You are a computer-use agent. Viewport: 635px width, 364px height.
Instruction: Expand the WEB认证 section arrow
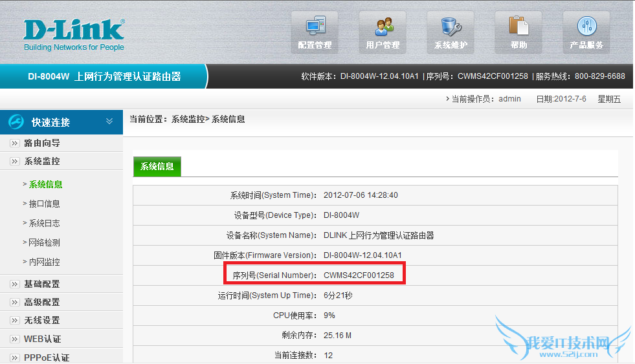click(x=15, y=339)
